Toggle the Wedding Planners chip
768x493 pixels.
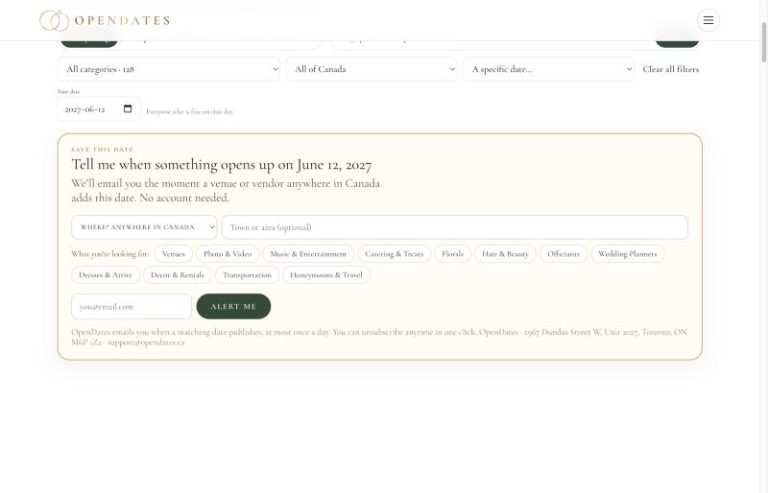pos(627,254)
